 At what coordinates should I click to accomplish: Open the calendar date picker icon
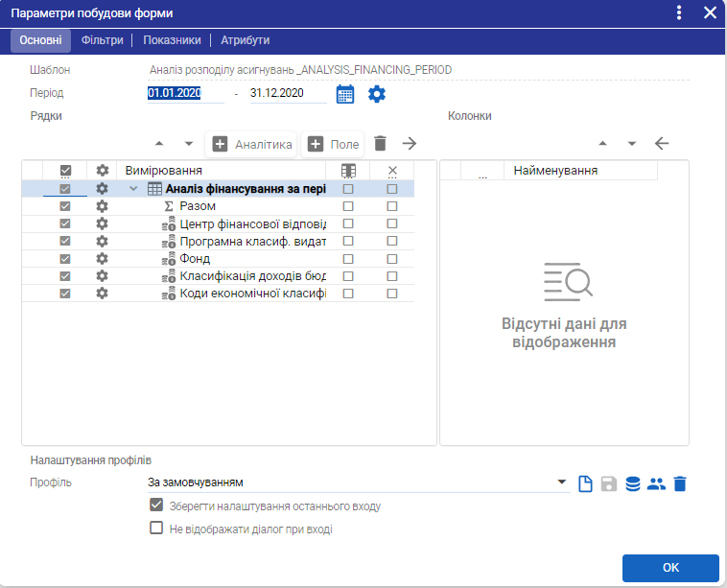pos(345,94)
